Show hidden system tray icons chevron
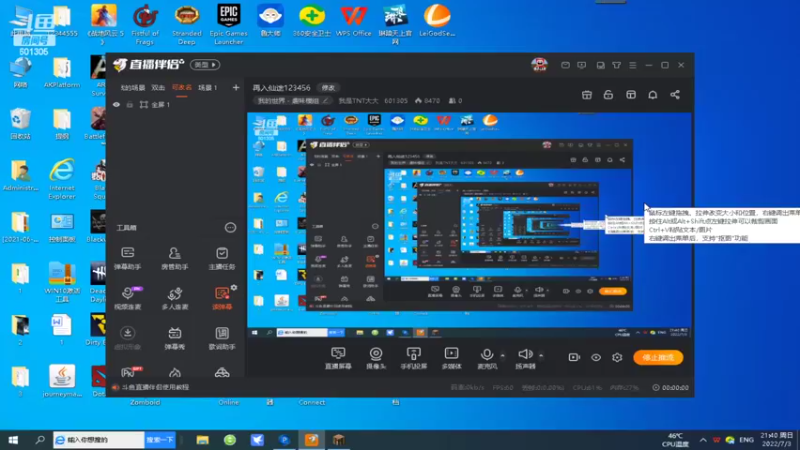The image size is (800, 450). [703, 440]
